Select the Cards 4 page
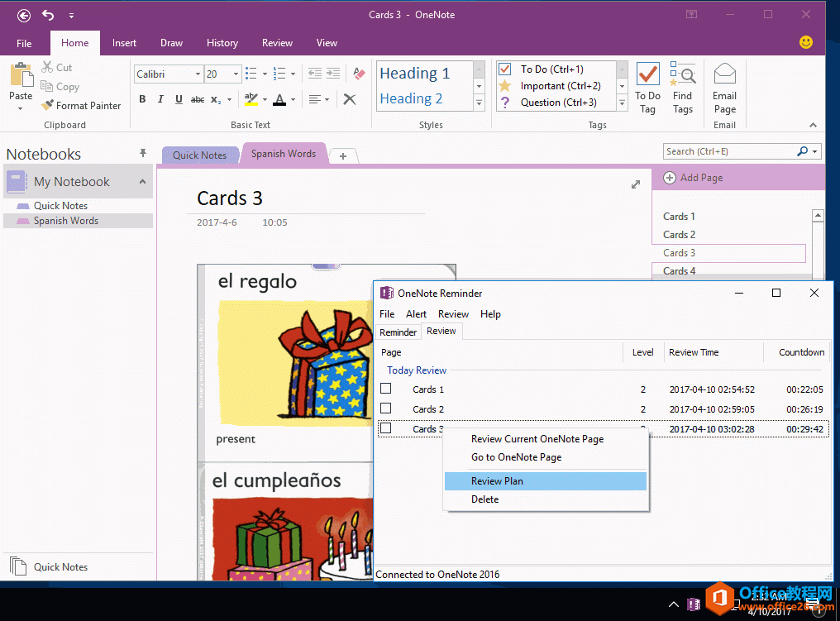Image resolution: width=840 pixels, height=621 pixels. [678, 270]
